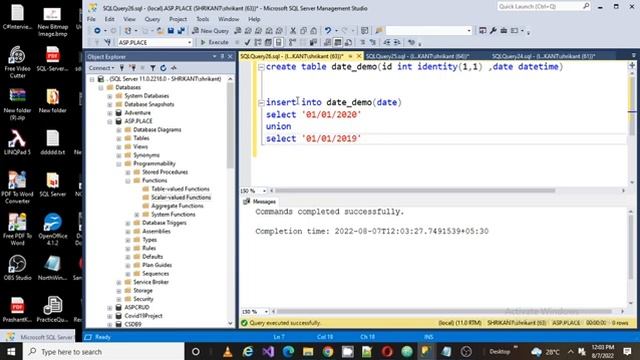Refresh Object Explorer with the refresh icon
Screen dimensions: 640x360
[x=163, y=68]
